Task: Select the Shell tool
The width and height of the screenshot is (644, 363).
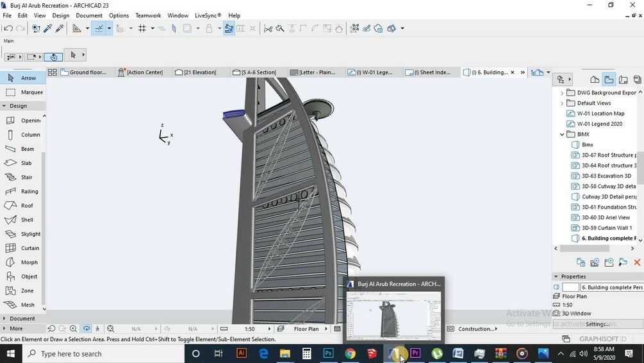Action: pos(22,219)
